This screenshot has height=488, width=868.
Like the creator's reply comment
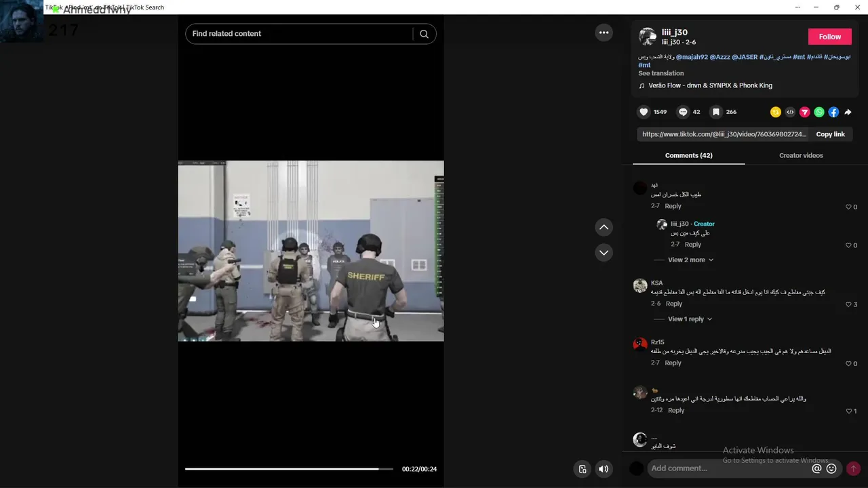848,245
